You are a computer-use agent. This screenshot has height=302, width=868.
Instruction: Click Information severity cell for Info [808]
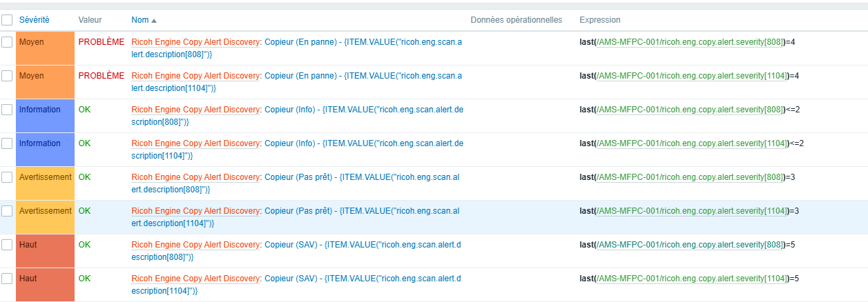click(x=45, y=115)
